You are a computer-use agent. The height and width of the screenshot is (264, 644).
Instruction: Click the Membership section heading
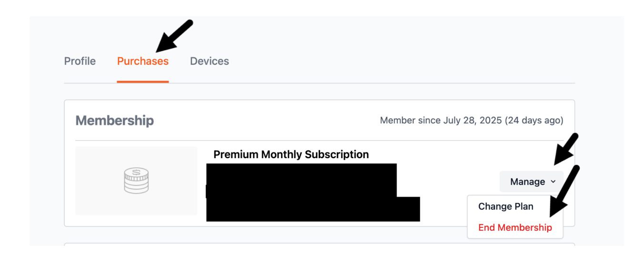pos(115,121)
